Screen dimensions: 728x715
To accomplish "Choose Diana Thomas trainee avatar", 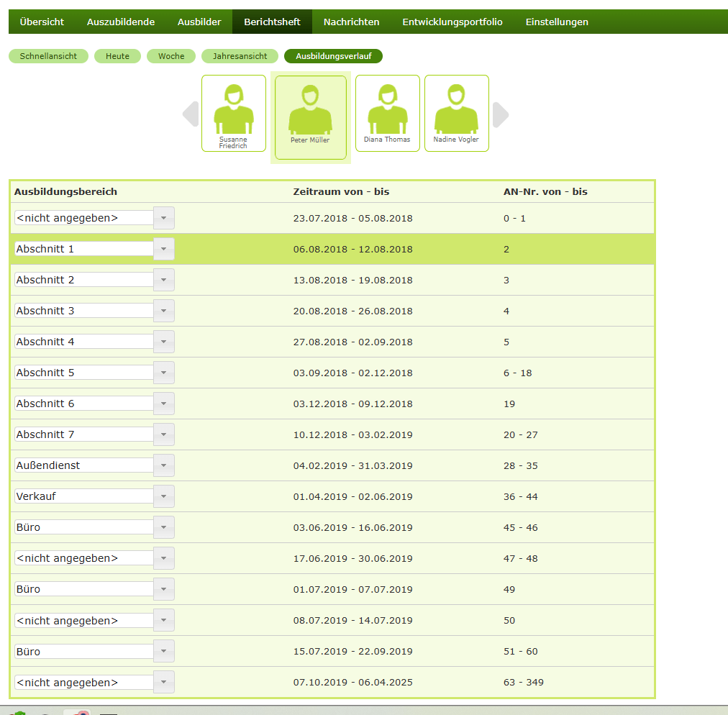I will [387, 113].
